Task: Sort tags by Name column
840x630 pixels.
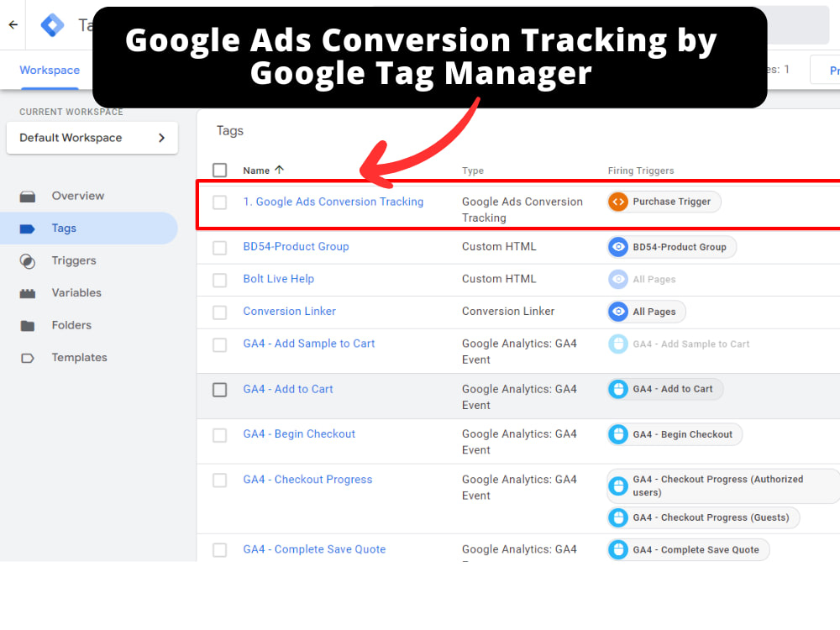Action: [x=256, y=171]
